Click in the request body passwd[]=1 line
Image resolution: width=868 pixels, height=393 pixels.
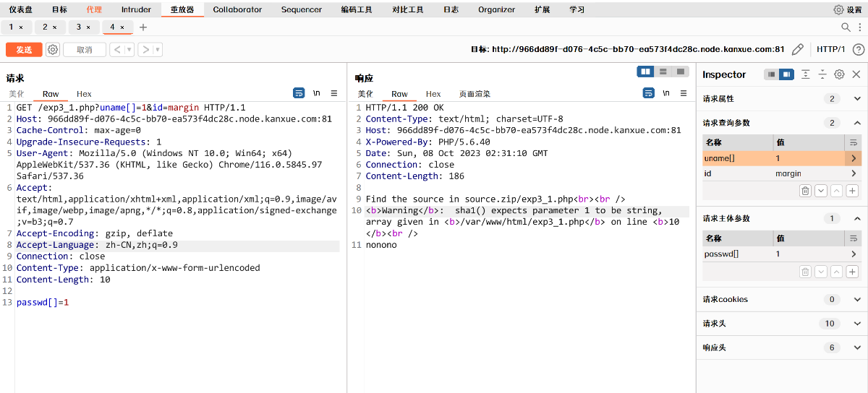tap(43, 302)
